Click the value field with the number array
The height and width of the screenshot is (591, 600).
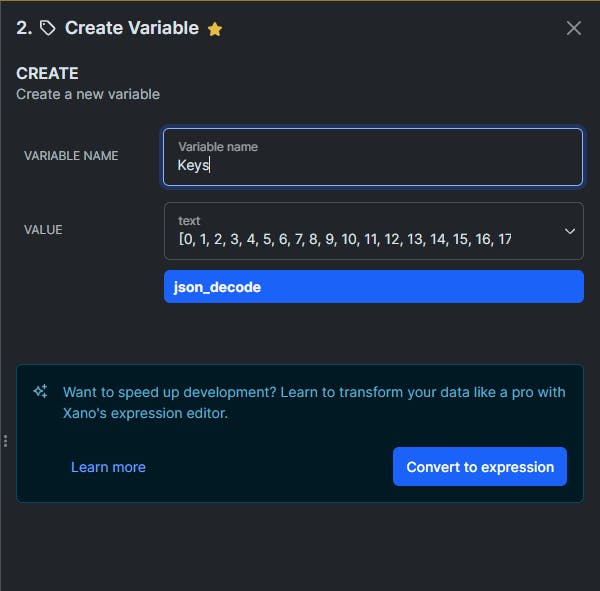pos(374,231)
